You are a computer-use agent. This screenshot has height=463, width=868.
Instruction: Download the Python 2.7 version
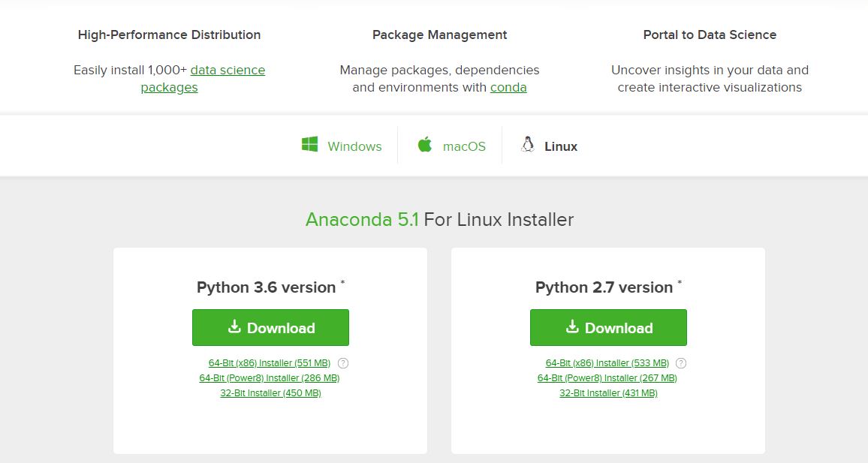(608, 327)
